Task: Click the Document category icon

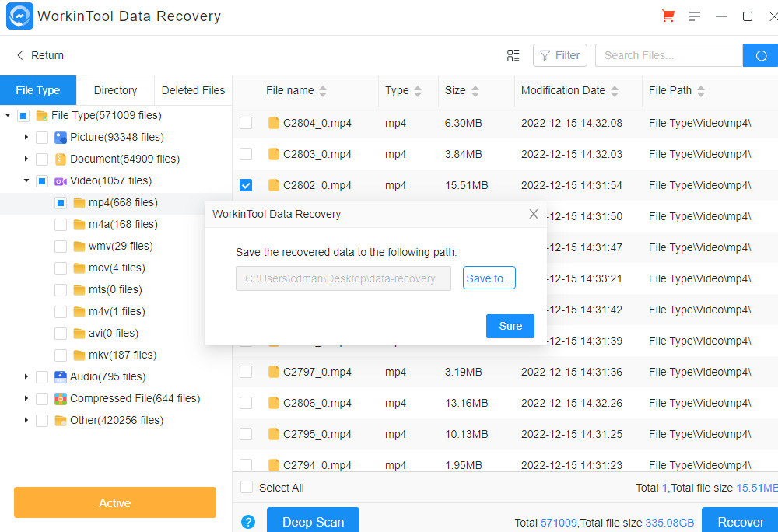Action: [x=61, y=159]
